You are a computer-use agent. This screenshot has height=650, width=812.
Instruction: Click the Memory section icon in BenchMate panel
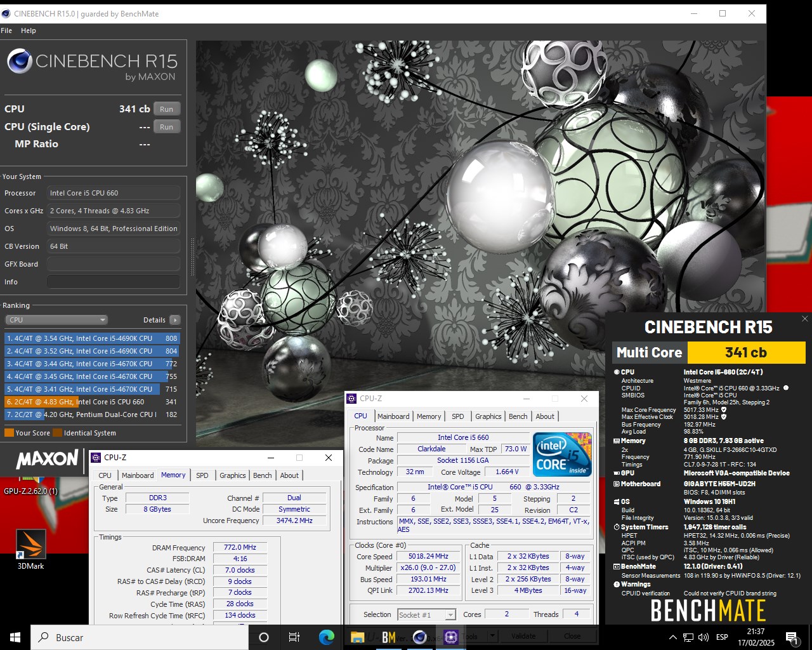[617, 441]
